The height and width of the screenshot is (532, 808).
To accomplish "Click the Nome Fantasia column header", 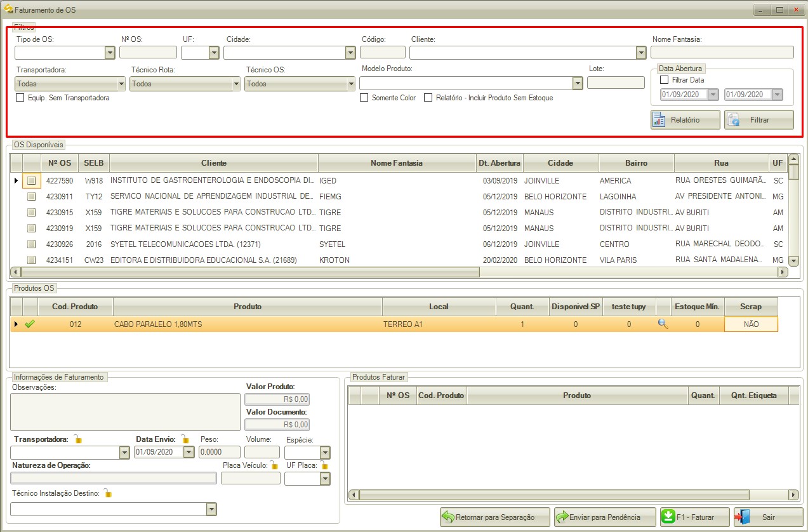I will (397, 163).
